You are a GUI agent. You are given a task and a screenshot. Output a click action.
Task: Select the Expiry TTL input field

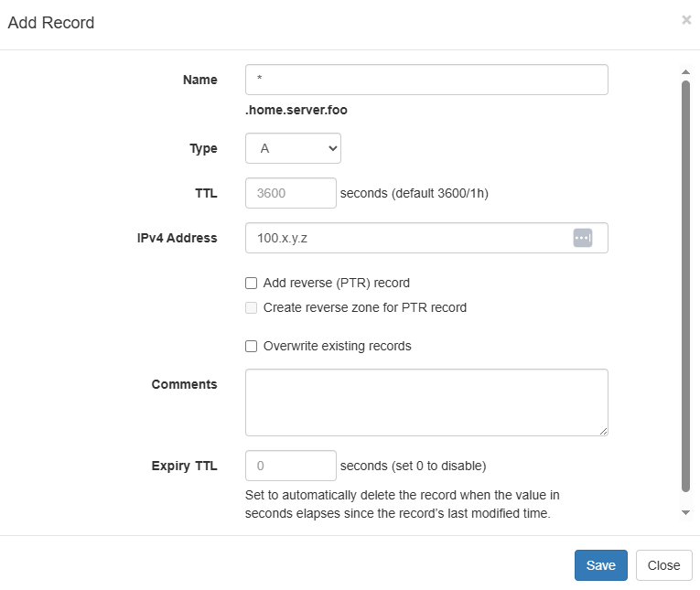[x=291, y=466]
